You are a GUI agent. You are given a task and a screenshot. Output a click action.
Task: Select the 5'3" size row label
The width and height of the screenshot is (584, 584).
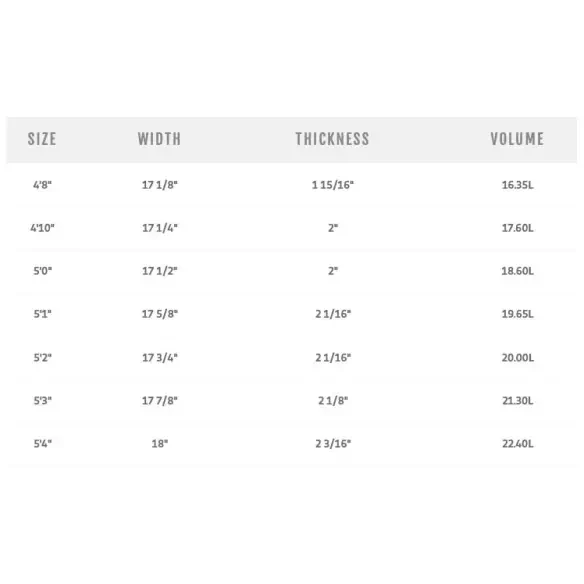pyautogui.click(x=42, y=401)
